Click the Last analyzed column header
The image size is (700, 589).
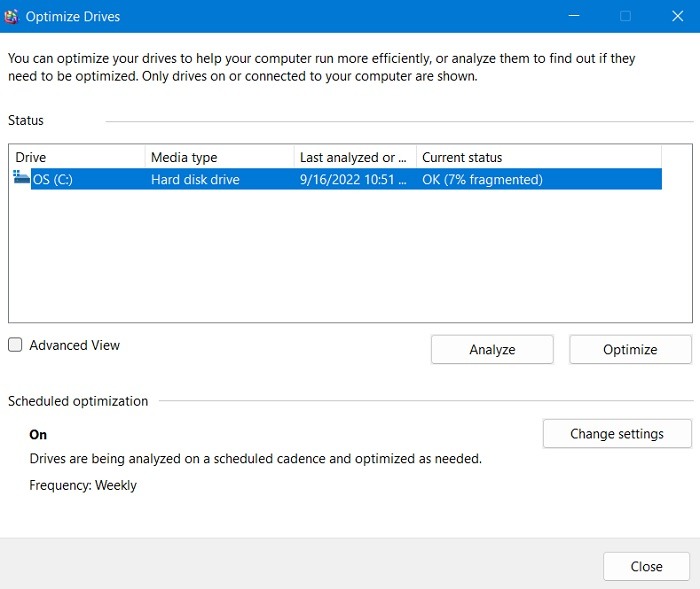point(354,157)
